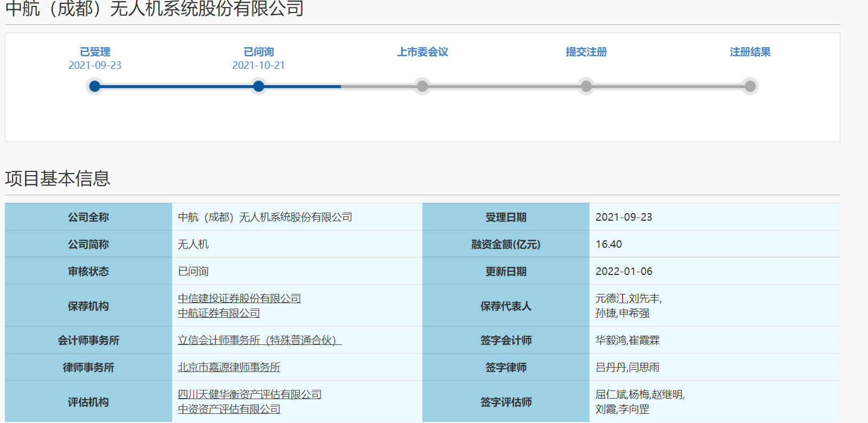Open 中航证券有限公司 sponsor link
The height and width of the screenshot is (423, 868).
click(219, 313)
